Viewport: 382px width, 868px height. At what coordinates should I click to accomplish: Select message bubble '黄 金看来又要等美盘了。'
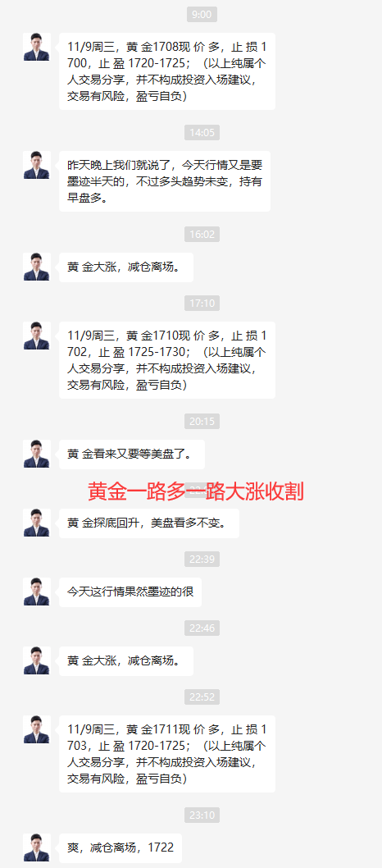click(x=132, y=455)
